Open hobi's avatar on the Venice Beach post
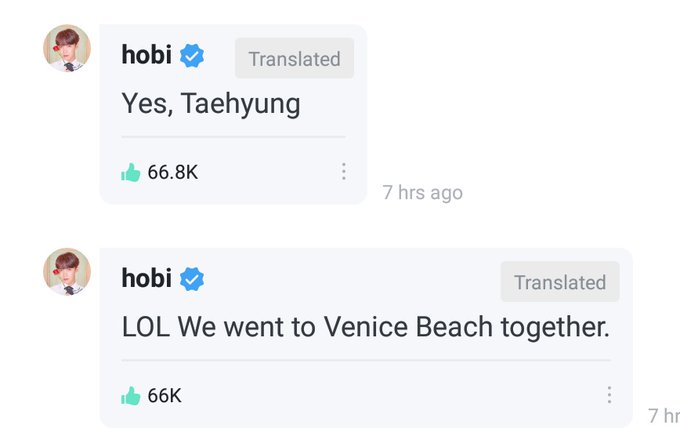Screen dimensions: 680x443 coord(67,272)
